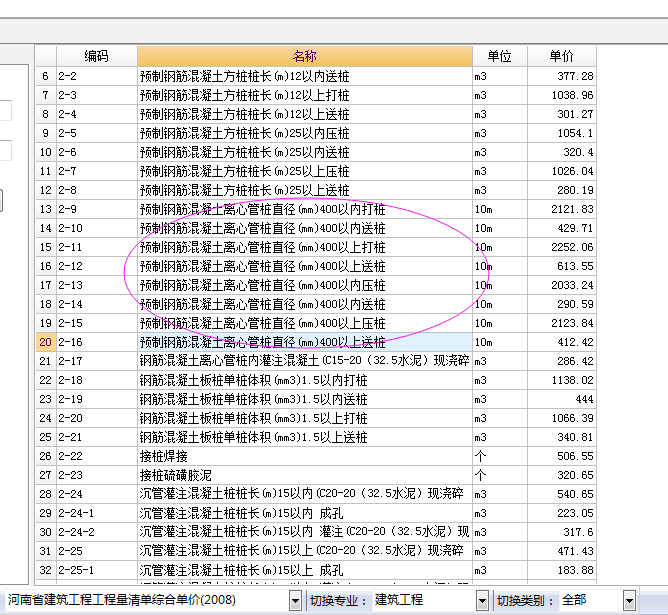Select code cell 2-2
668x615 pixels.
97,76
